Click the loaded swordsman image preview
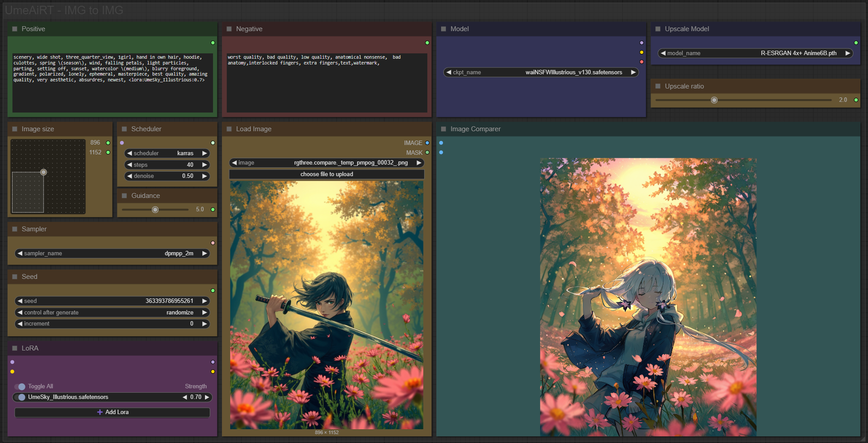The image size is (868, 443). 327,305
